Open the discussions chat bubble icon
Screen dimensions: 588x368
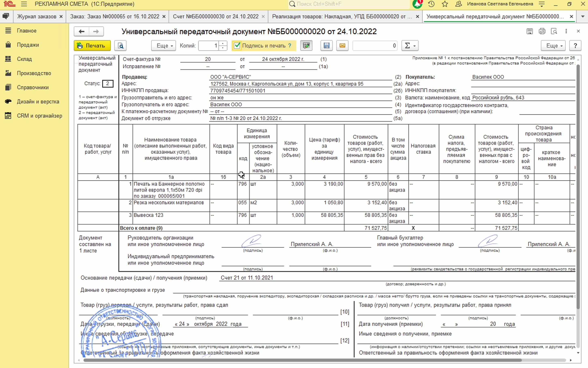point(6,16)
